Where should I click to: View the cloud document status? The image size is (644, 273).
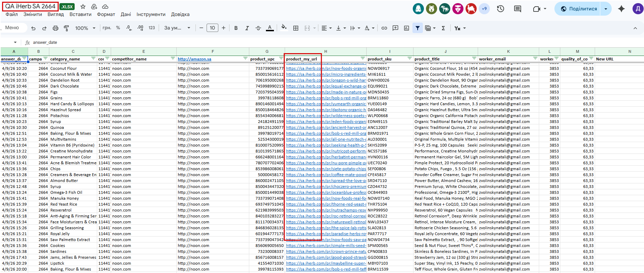(105, 7)
